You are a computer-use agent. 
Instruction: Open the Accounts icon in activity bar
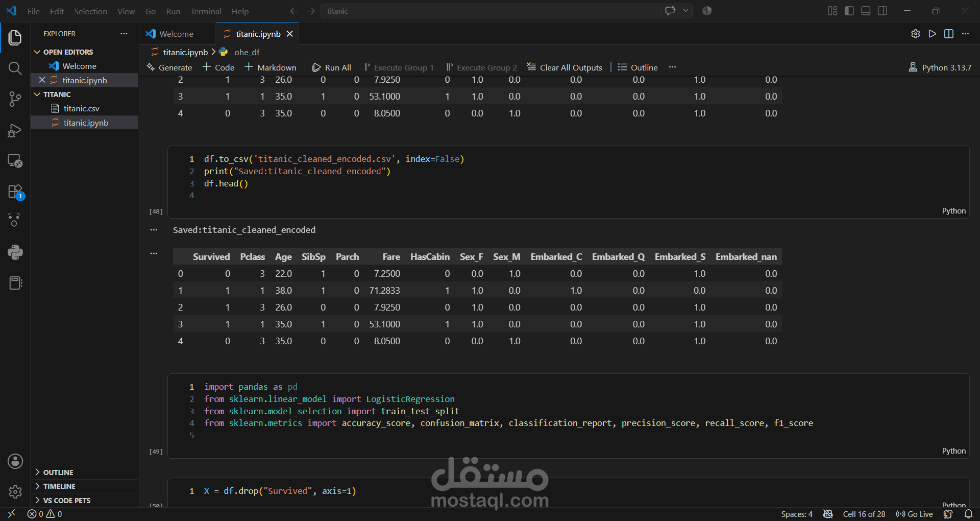pos(15,461)
